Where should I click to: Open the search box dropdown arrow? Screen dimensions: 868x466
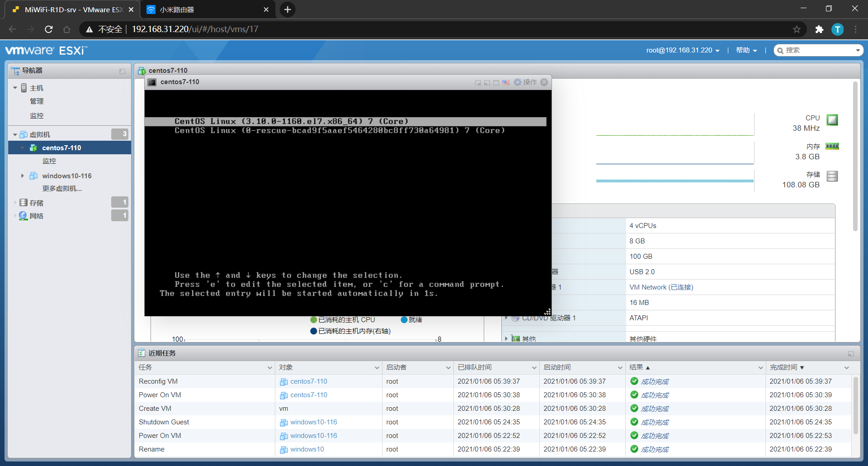pyautogui.click(x=858, y=50)
